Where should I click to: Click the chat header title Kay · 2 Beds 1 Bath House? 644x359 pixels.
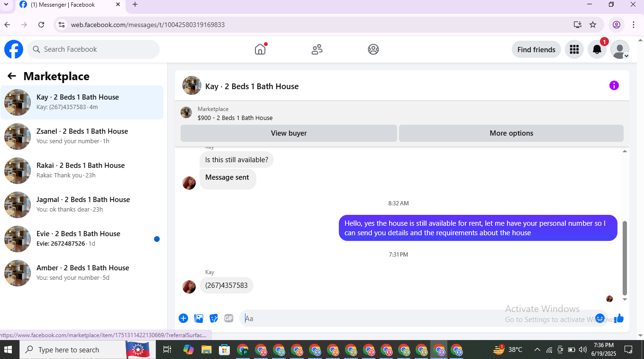[252, 86]
